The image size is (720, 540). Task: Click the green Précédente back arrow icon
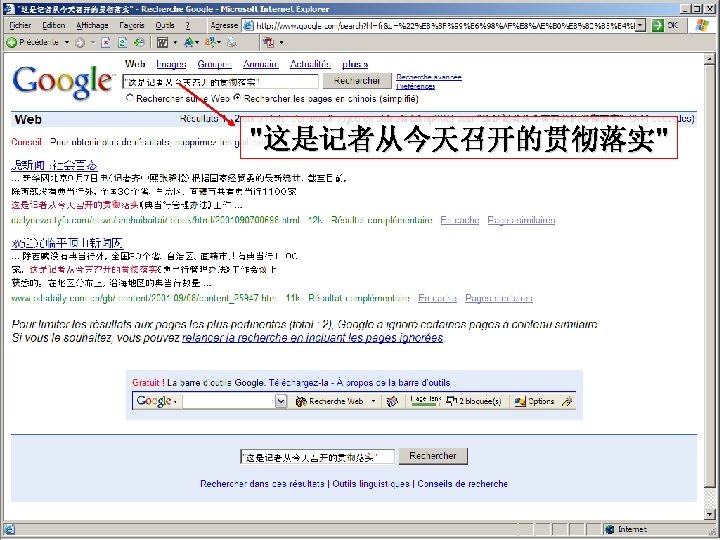pos(11,43)
